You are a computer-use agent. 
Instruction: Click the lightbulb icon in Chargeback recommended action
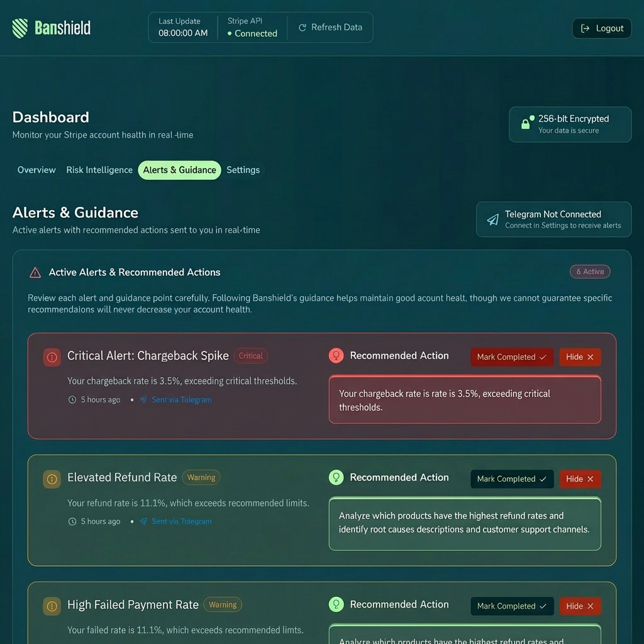(x=336, y=356)
